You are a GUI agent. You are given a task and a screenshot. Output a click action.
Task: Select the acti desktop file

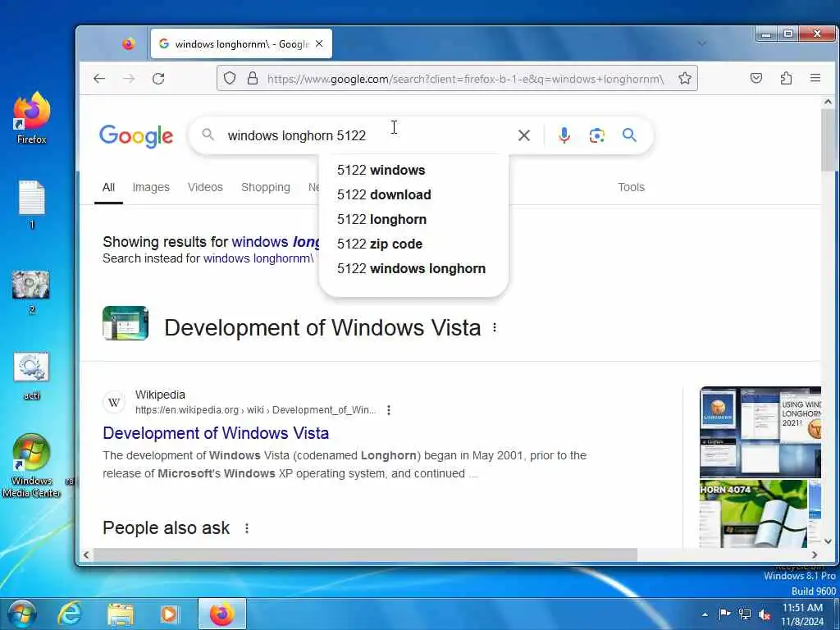(32, 376)
